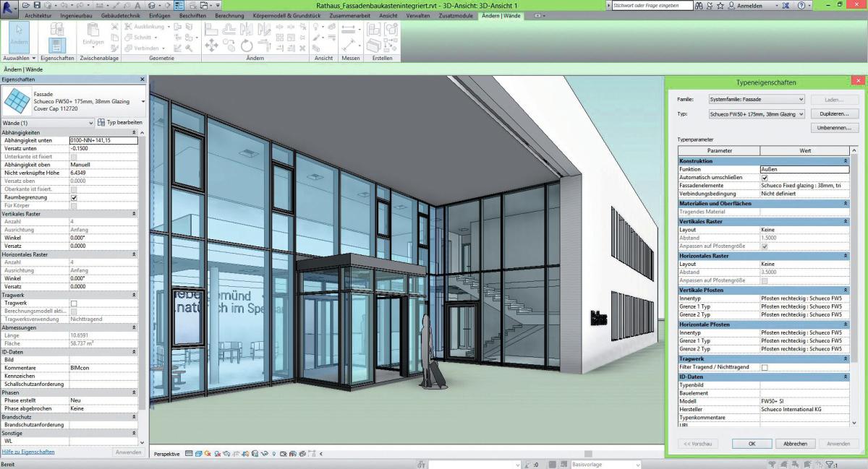Open the Wände (1) filter dropdown
Screen dimensions: 868x469
click(x=47, y=123)
